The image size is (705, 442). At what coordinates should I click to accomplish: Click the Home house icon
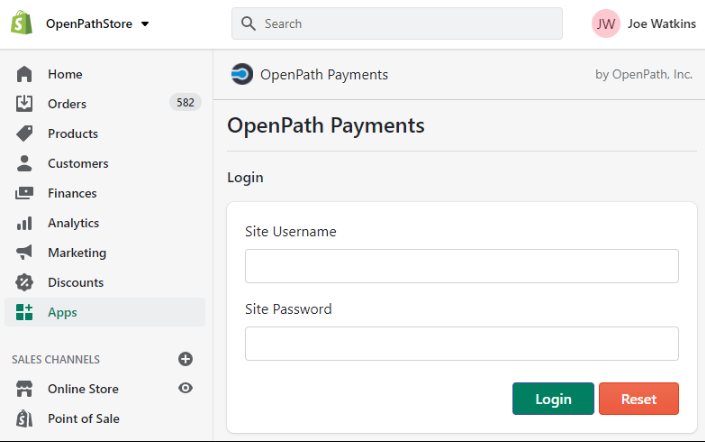point(24,74)
